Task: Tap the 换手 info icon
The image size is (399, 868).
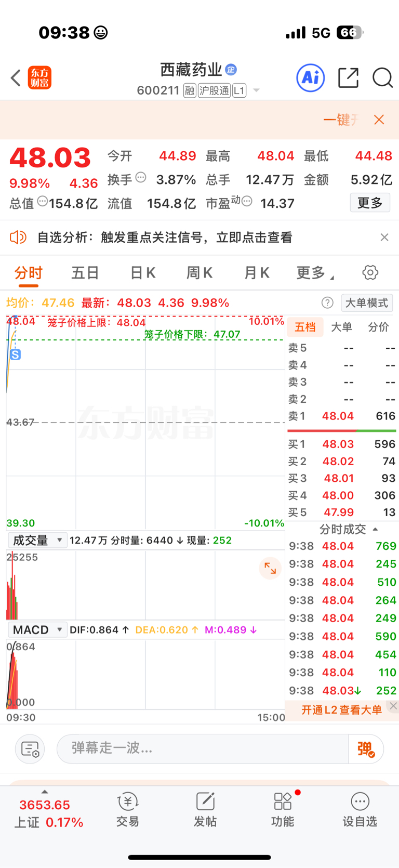Action: (x=141, y=178)
